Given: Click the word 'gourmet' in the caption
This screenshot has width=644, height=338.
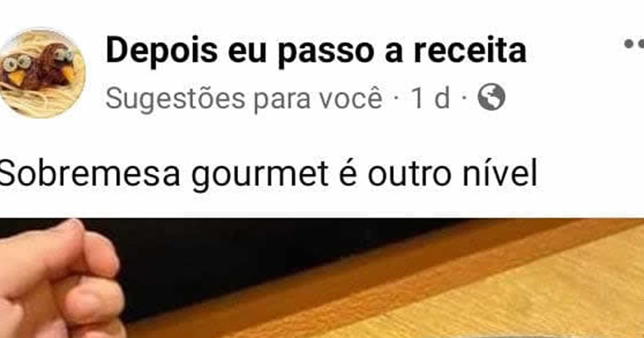Looking at the screenshot, I should coord(258,175).
